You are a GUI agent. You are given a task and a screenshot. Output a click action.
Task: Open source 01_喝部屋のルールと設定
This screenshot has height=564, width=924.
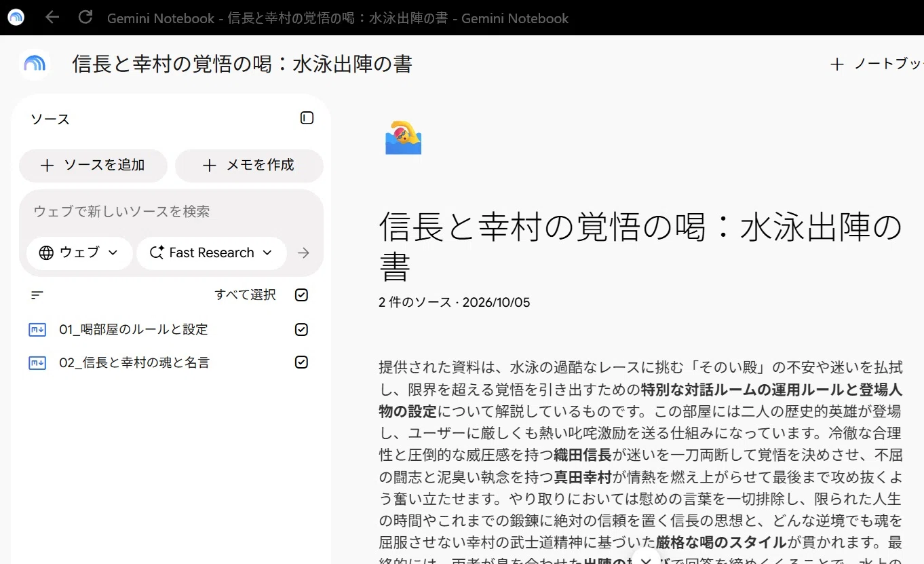134,330
